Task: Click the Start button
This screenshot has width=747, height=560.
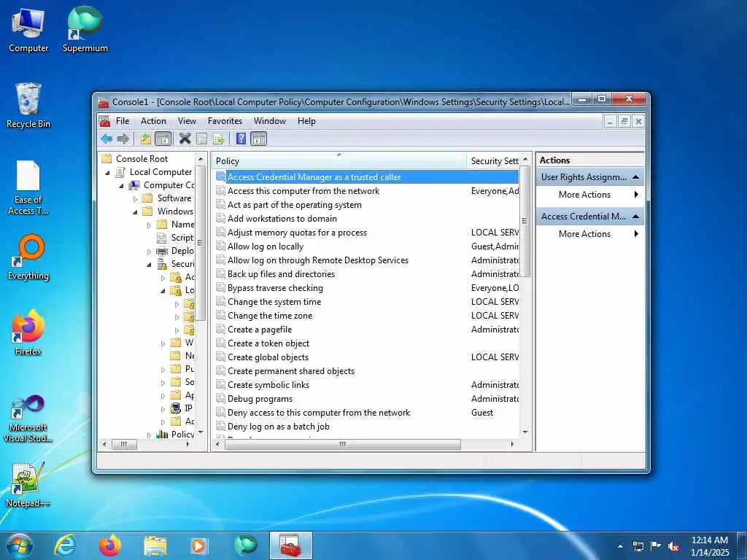Action: 20,545
